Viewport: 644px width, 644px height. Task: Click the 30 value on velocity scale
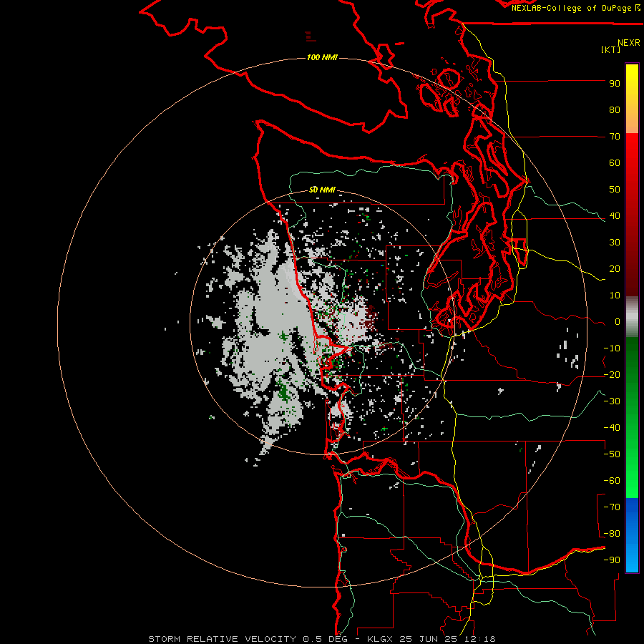coord(615,243)
